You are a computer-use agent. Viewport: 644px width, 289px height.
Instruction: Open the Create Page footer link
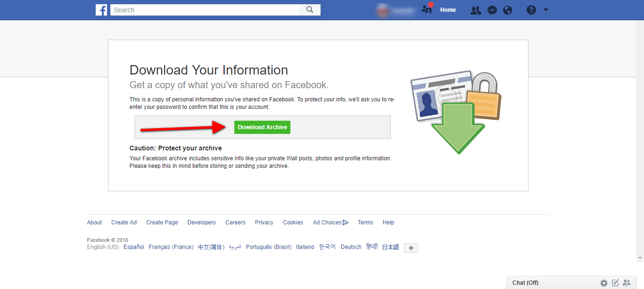[x=162, y=223]
